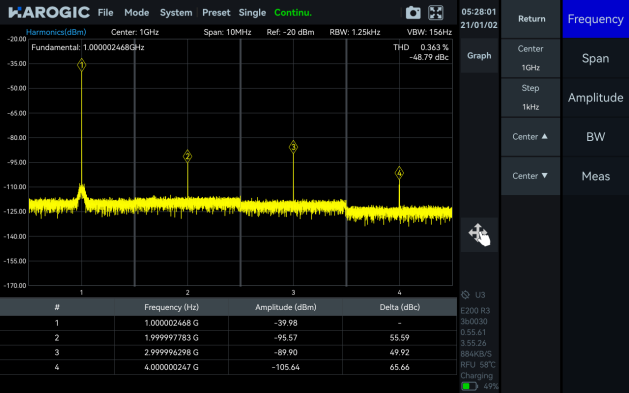
Task: Click the # column header
Action: click(x=57, y=307)
